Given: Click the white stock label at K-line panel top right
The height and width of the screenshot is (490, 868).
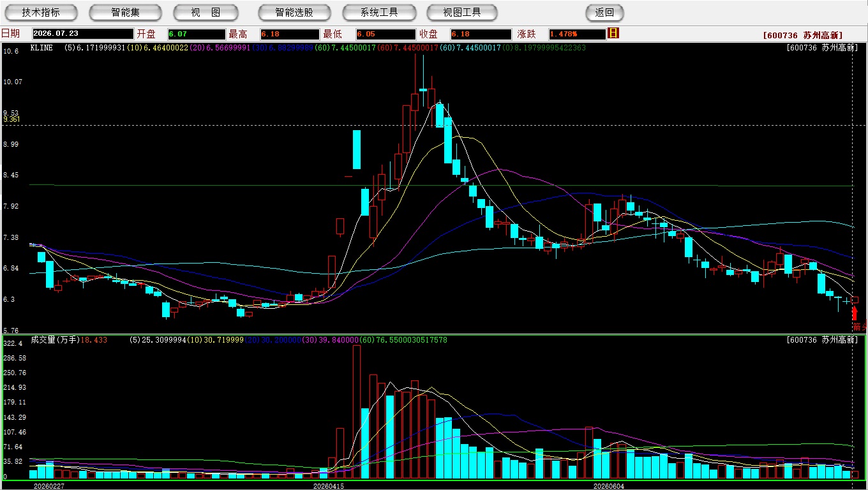Looking at the screenshot, I should pos(822,48).
